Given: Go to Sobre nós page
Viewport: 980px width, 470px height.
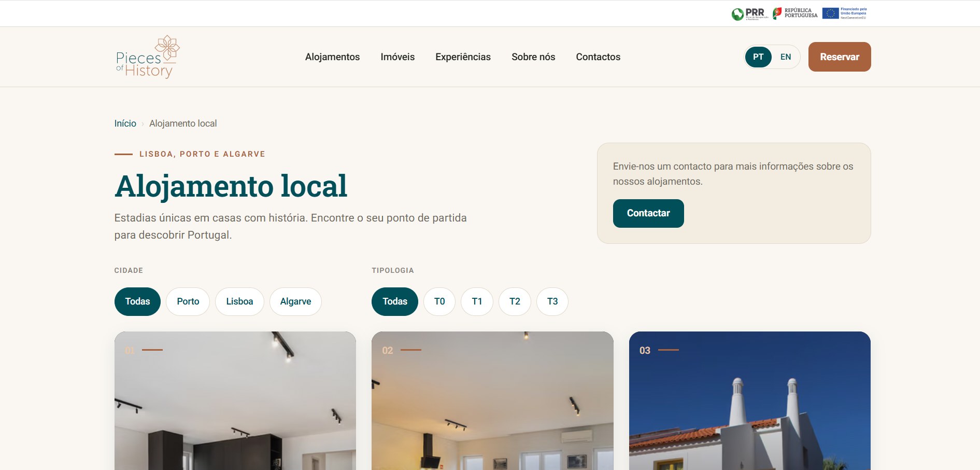Looking at the screenshot, I should tap(533, 57).
